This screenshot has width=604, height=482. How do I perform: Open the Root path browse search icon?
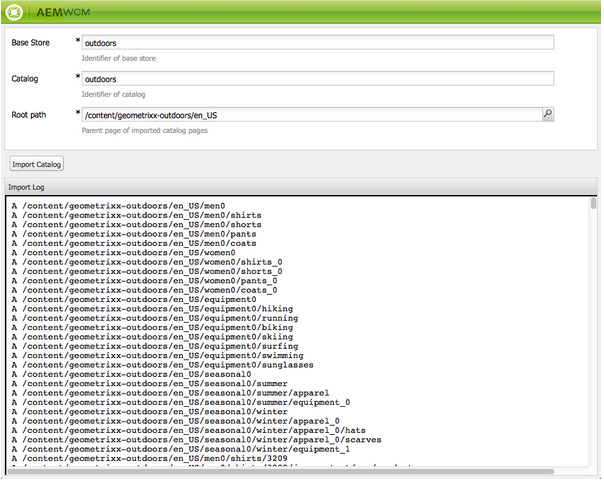547,114
